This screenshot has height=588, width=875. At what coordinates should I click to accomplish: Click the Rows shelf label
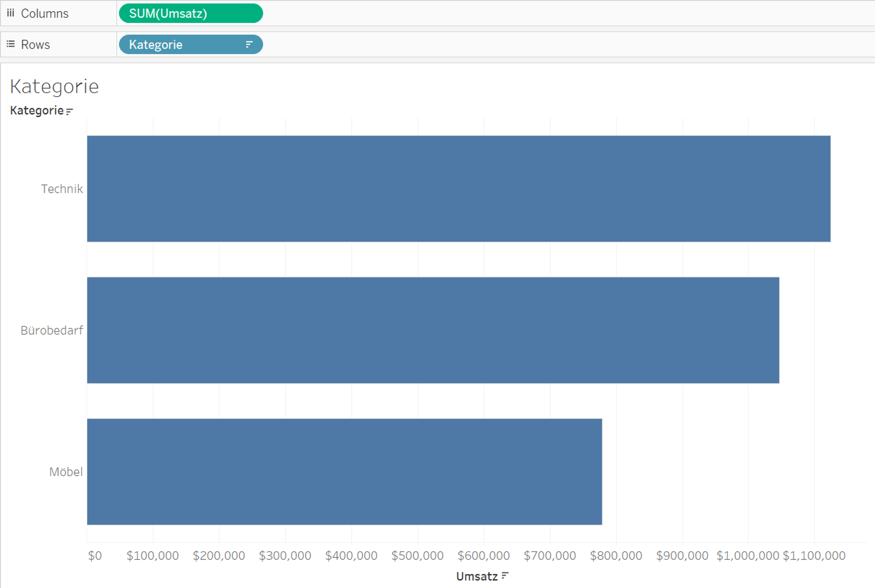pyautogui.click(x=35, y=45)
